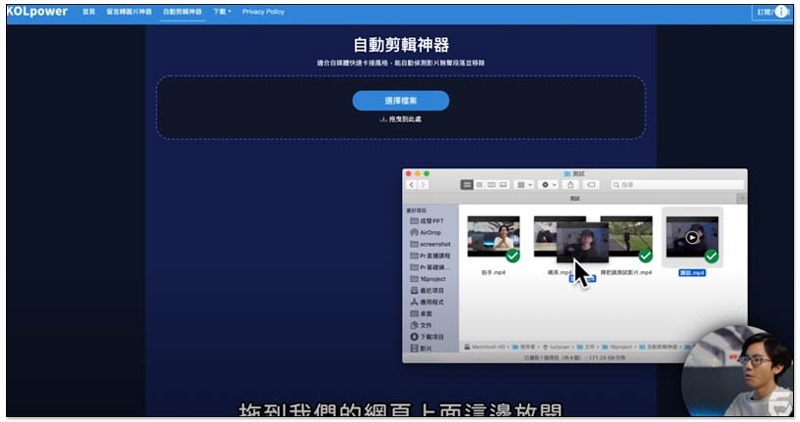This screenshot has width=800, height=422.
Task: Click the info icon at top right
Action: point(781,12)
